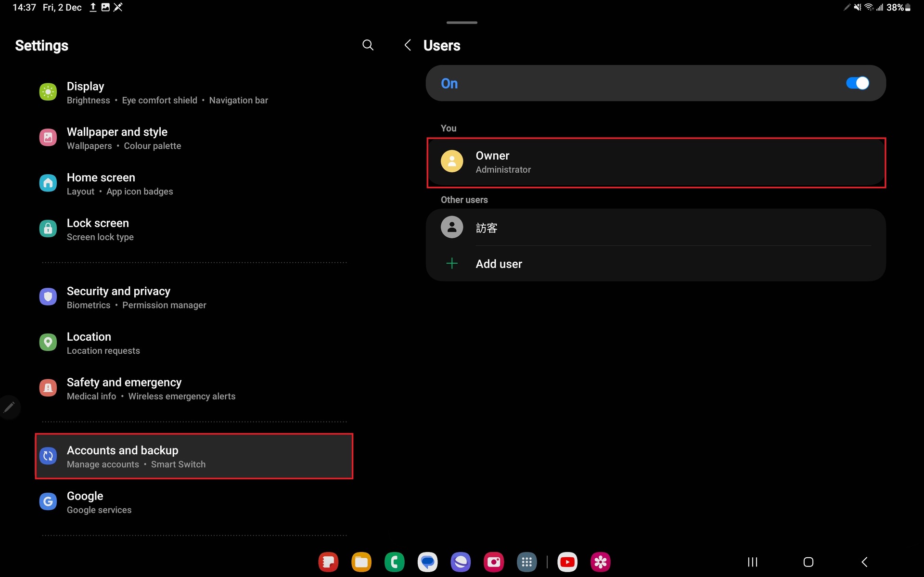Open the Settings search icon

click(368, 45)
